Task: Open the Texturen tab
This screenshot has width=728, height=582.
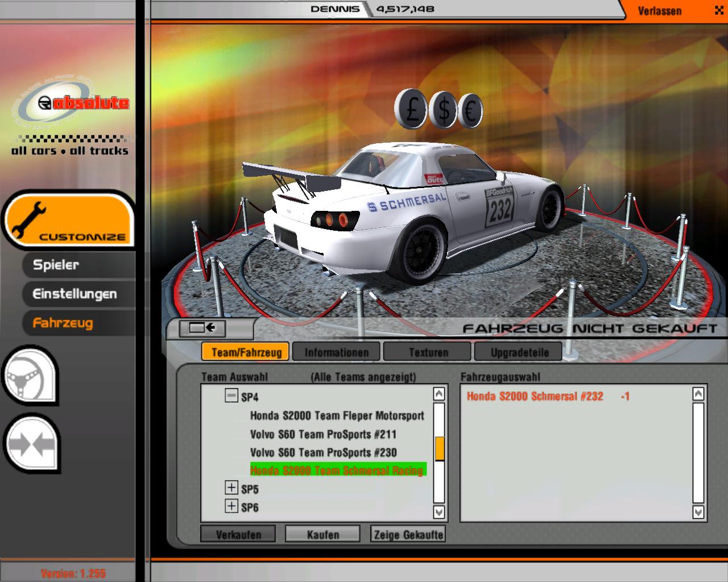Action: coord(427,352)
